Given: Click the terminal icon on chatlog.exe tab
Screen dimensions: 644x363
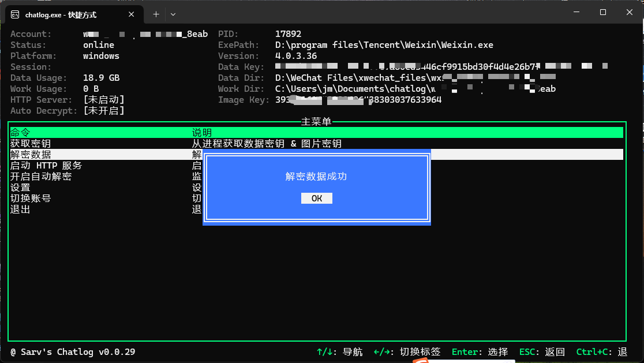Looking at the screenshot, I should 15,14.
